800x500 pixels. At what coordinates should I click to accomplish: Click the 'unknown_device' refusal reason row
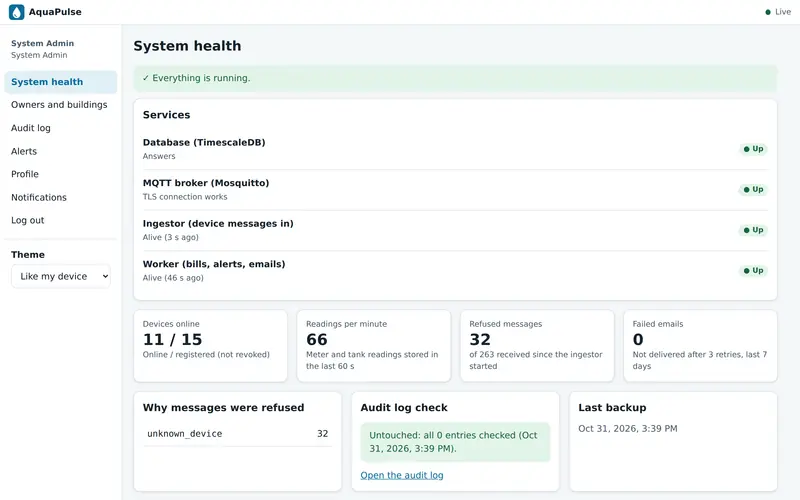237,434
